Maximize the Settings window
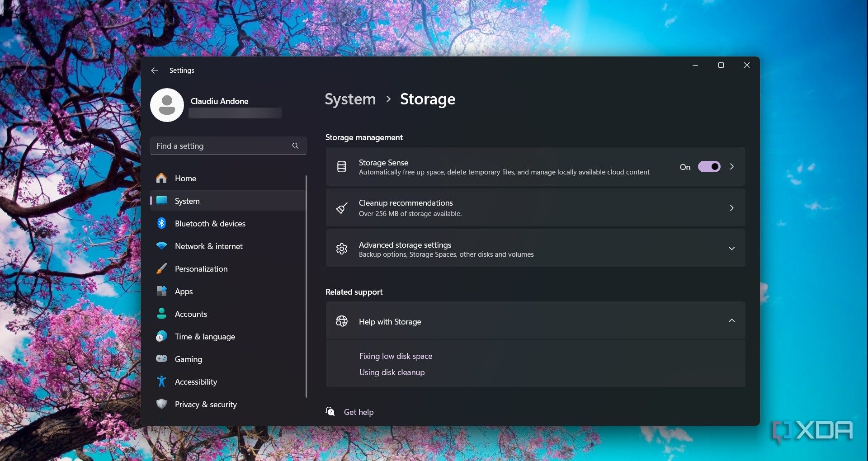The width and height of the screenshot is (868, 461). [x=721, y=65]
